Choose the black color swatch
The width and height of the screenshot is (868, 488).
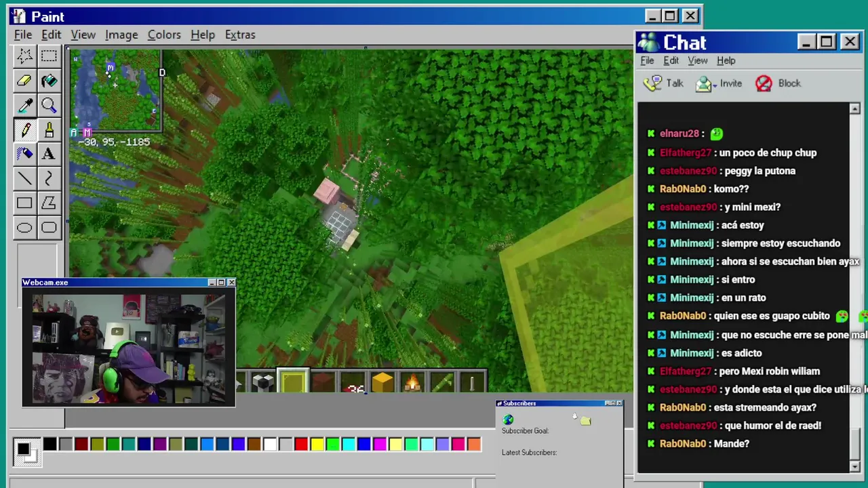pos(50,445)
